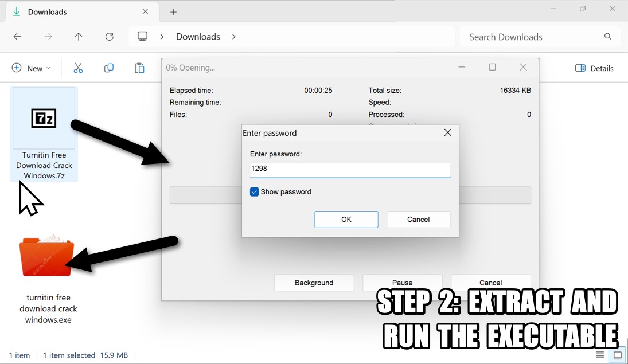Maximize the 0% Opening window
This screenshot has height=364, width=628.
pyautogui.click(x=492, y=67)
